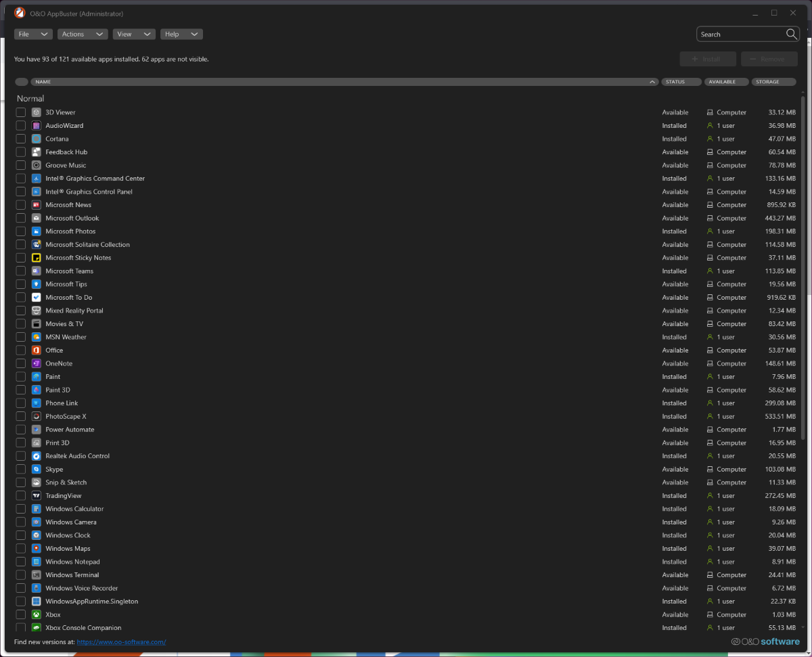Viewport: 812px width, 657px height.
Task: Open the Actions dropdown menu
Action: [x=83, y=34]
